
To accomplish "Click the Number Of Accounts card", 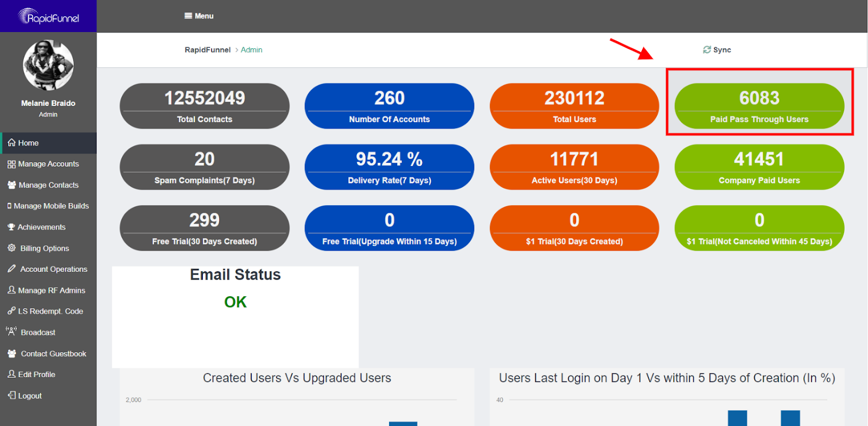I will click(390, 106).
